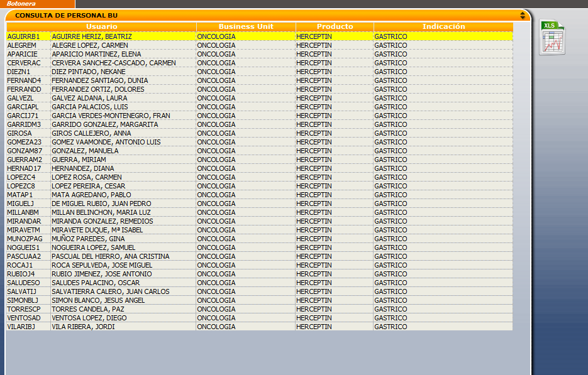Screen dimensions: 588x375
Task: Click the Business Unit column header
Action: pos(246,26)
